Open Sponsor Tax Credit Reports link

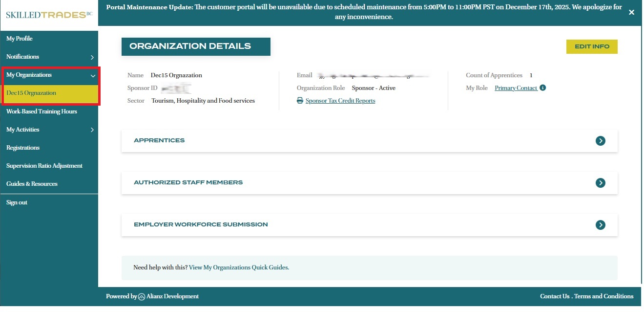[x=340, y=101]
